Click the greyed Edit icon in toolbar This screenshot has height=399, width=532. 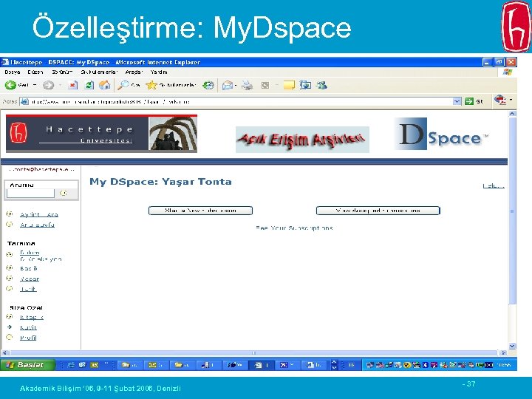265,85
